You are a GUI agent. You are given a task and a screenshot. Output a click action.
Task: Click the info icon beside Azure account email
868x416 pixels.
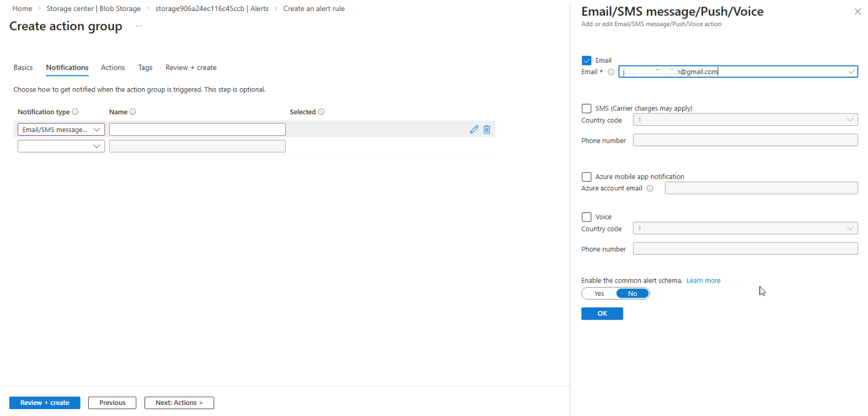pyautogui.click(x=650, y=189)
